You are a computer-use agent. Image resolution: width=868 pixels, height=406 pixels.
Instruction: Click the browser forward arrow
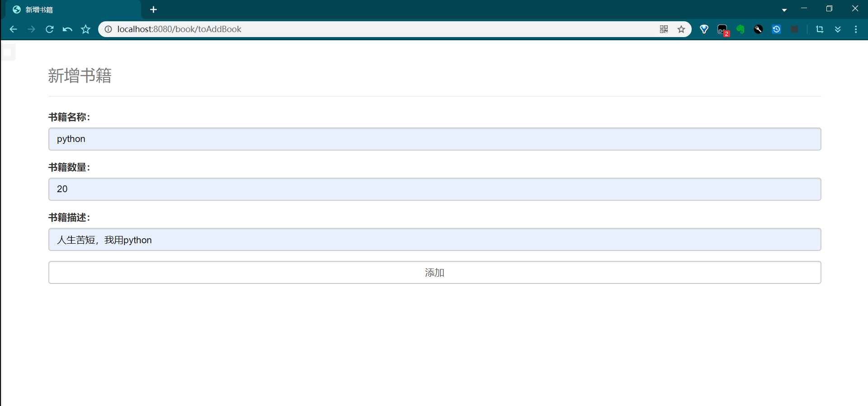pos(31,29)
